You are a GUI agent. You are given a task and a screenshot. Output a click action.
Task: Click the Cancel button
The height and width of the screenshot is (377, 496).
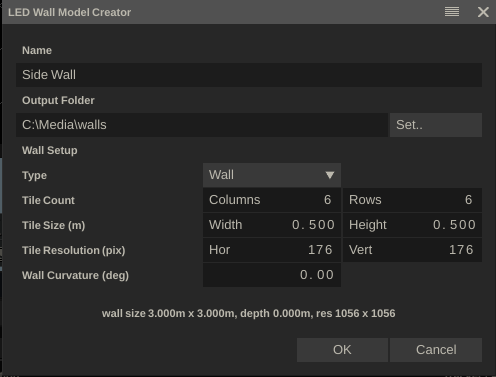(436, 350)
